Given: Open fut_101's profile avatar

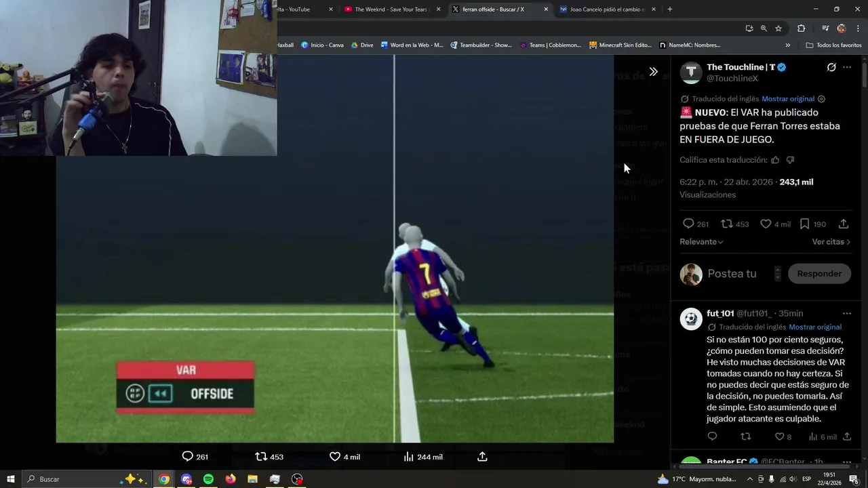Looking at the screenshot, I should (691, 319).
